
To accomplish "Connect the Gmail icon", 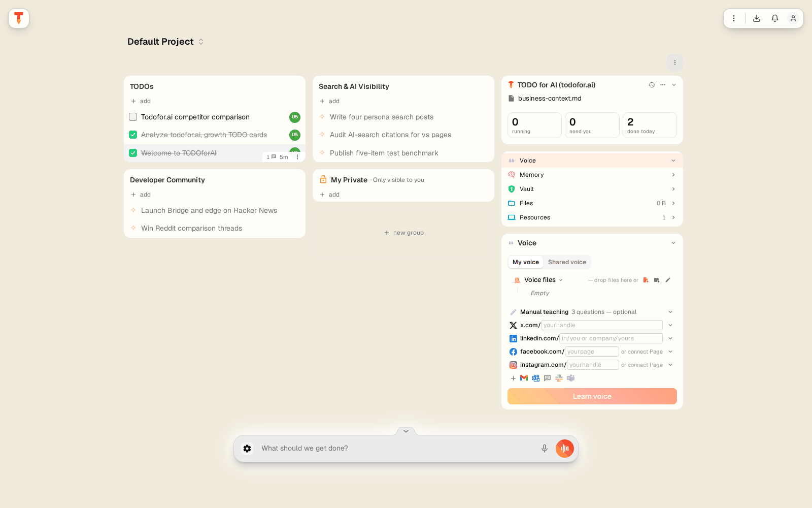I will click(524, 378).
